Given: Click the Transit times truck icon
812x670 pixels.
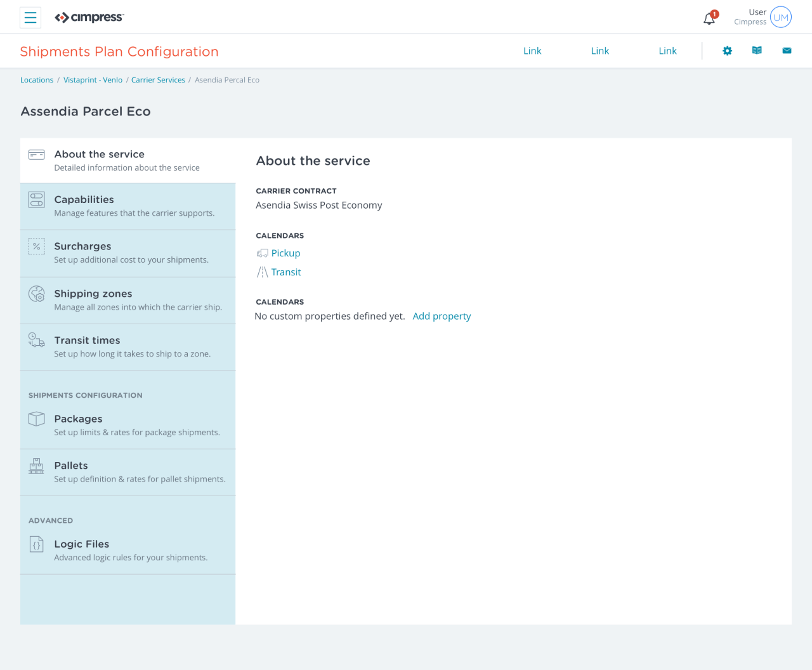Looking at the screenshot, I should (x=37, y=340).
